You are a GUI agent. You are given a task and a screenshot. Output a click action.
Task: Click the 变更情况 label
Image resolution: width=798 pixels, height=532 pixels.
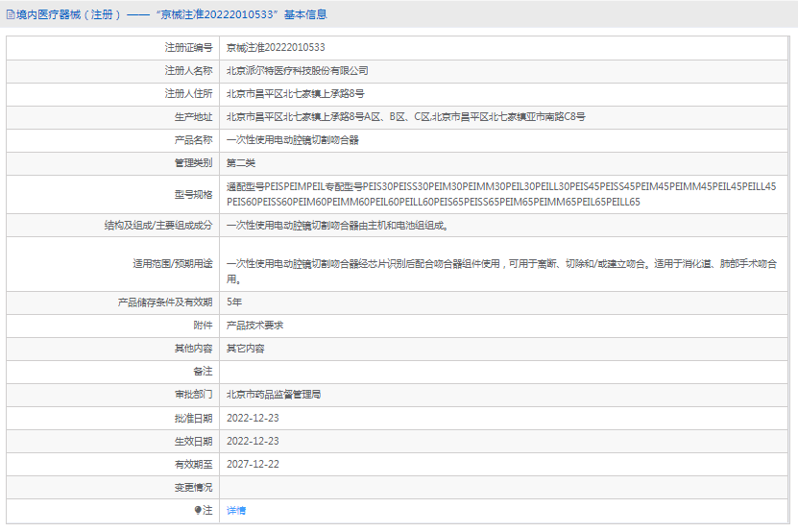193,488
